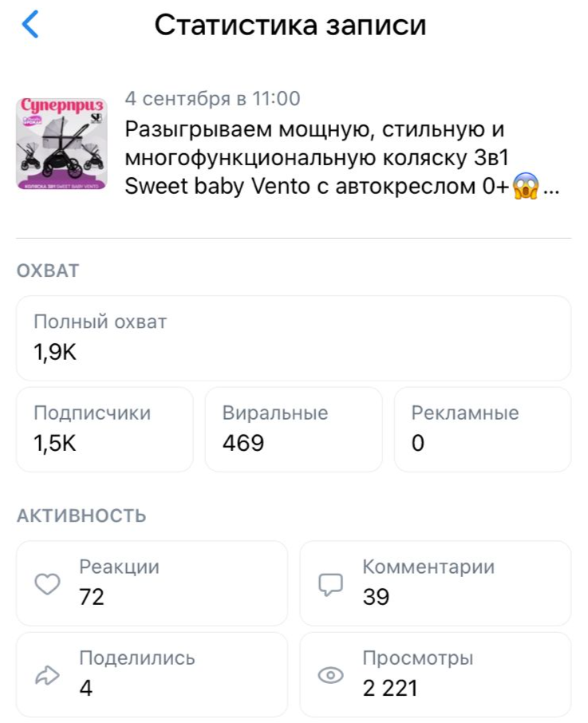Open the Поделились 4 card
The height and width of the screenshot is (723, 588).
[152, 674]
